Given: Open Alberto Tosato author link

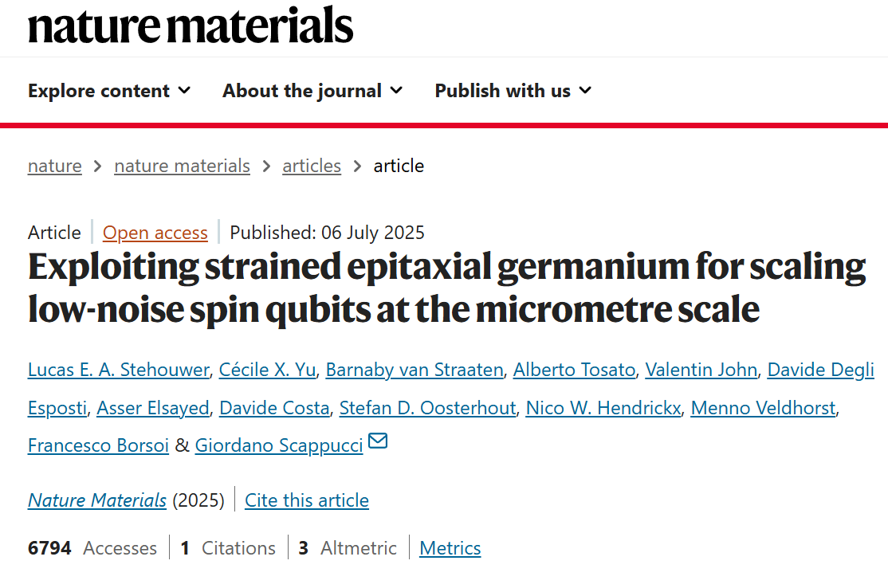Looking at the screenshot, I should coord(574,370).
